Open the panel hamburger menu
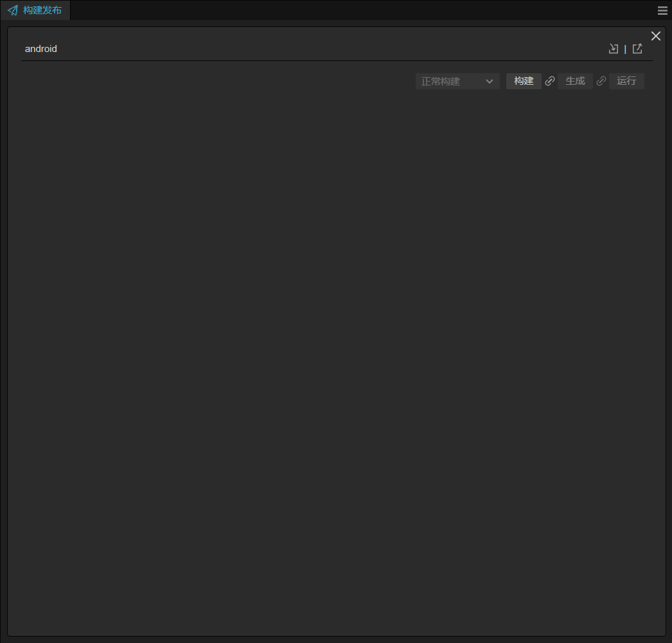This screenshot has width=672, height=643. (662, 11)
